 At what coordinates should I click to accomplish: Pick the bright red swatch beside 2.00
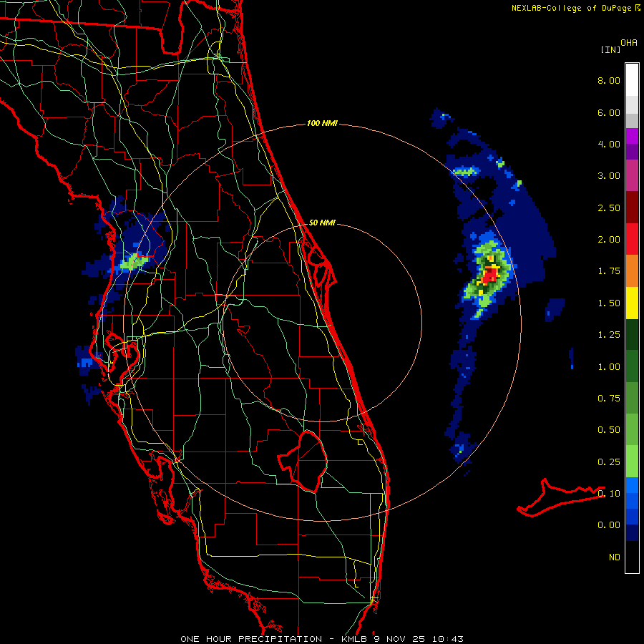click(x=632, y=239)
